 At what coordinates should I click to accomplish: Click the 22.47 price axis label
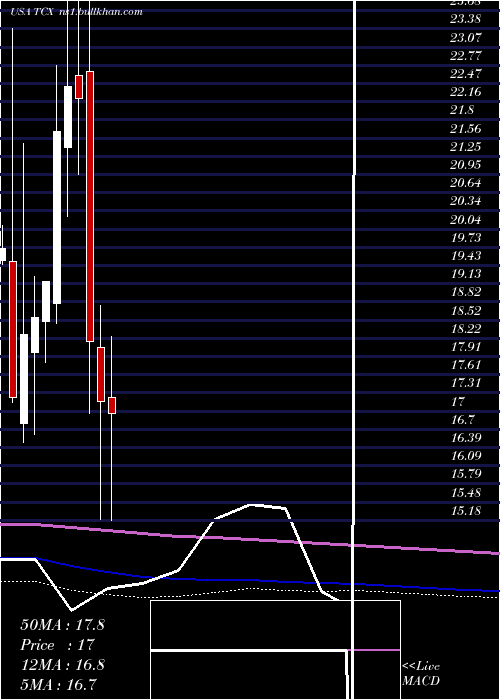click(x=466, y=74)
